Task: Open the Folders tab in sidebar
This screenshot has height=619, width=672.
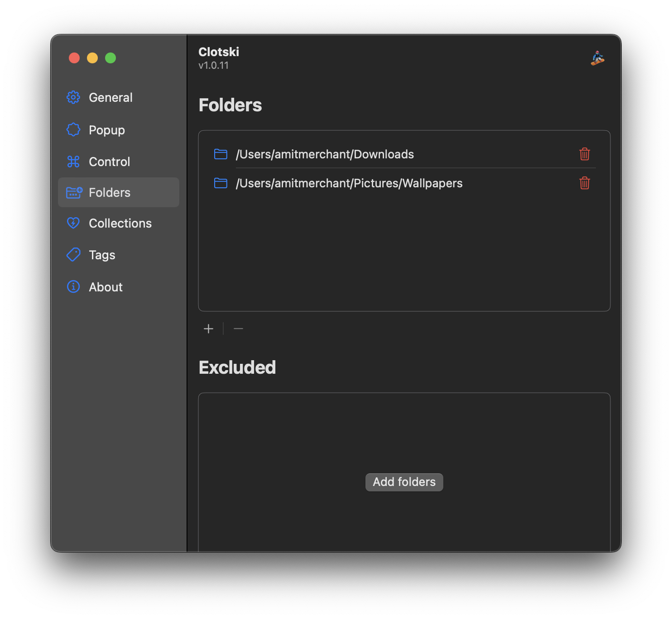Action: pyautogui.click(x=110, y=192)
